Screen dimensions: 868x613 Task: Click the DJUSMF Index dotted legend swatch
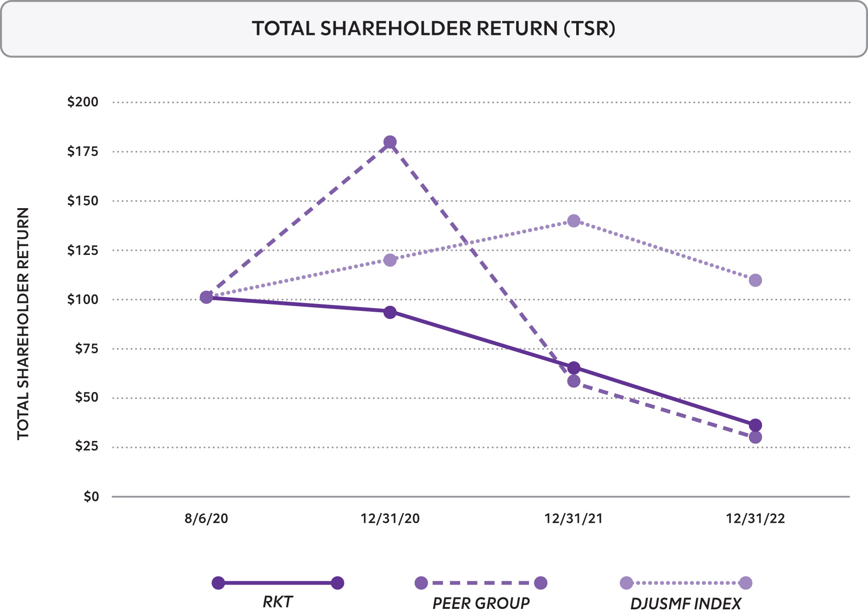coord(686,583)
